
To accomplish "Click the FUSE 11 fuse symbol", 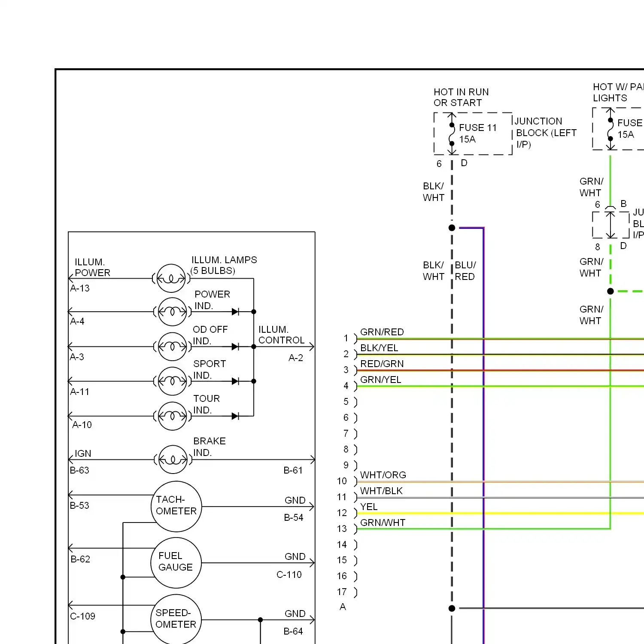I will point(452,134).
